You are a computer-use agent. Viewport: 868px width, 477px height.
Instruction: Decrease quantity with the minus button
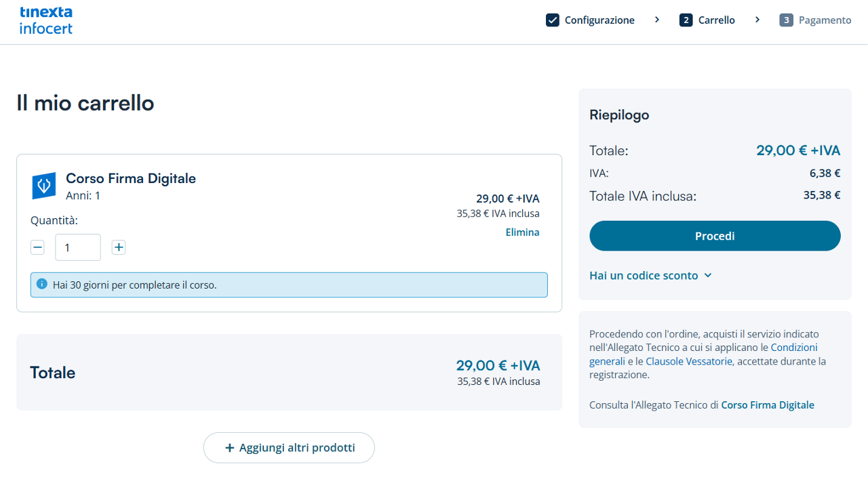37,247
